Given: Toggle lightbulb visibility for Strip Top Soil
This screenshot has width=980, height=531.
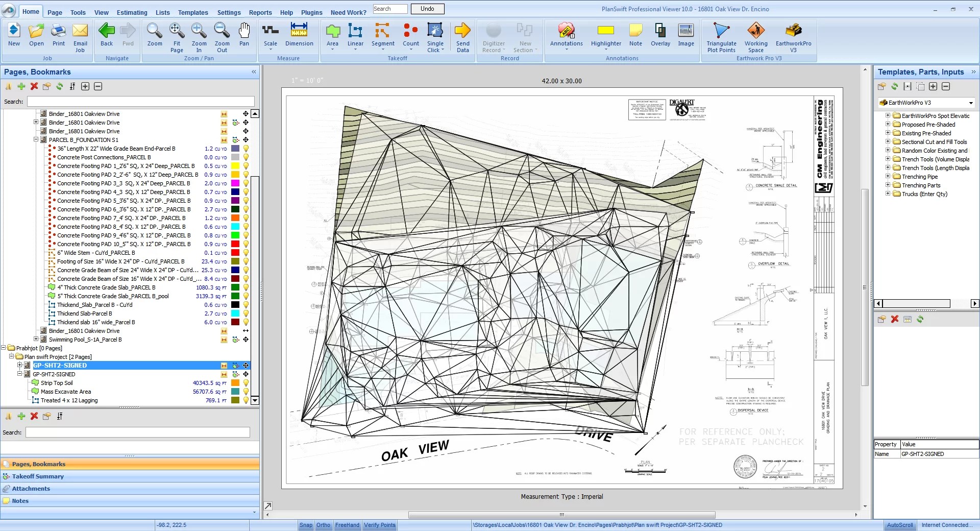Looking at the screenshot, I should 246,383.
